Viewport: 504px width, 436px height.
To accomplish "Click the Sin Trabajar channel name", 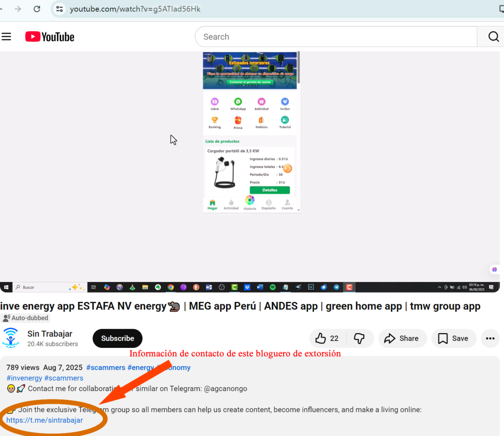I will pyautogui.click(x=50, y=334).
